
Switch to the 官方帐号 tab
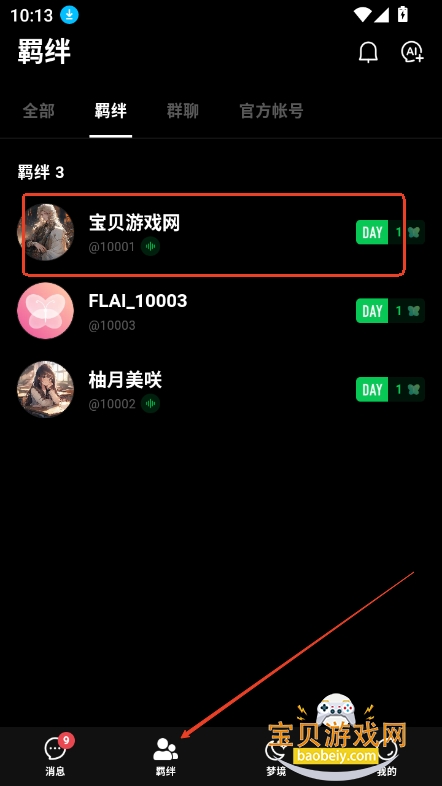coord(271,111)
